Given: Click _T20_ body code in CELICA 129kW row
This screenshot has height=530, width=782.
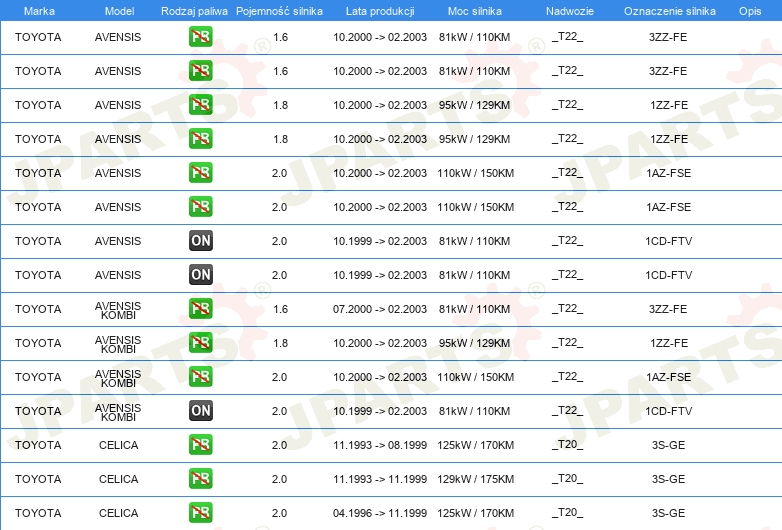Looking at the screenshot, I should point(568,479).
